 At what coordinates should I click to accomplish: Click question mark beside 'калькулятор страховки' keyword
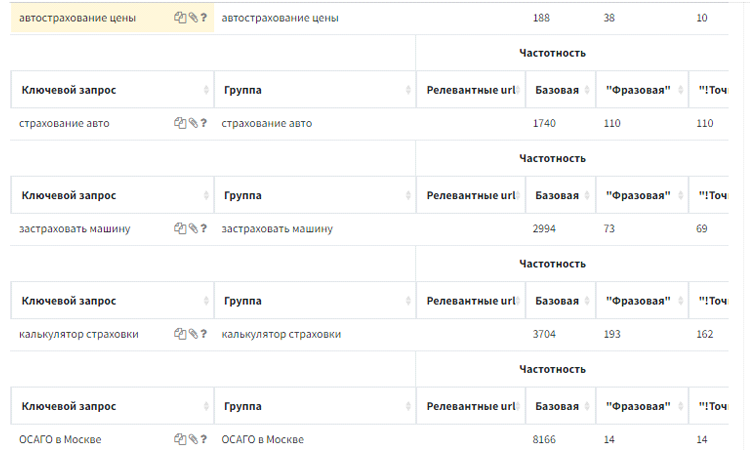click(204, 334)
